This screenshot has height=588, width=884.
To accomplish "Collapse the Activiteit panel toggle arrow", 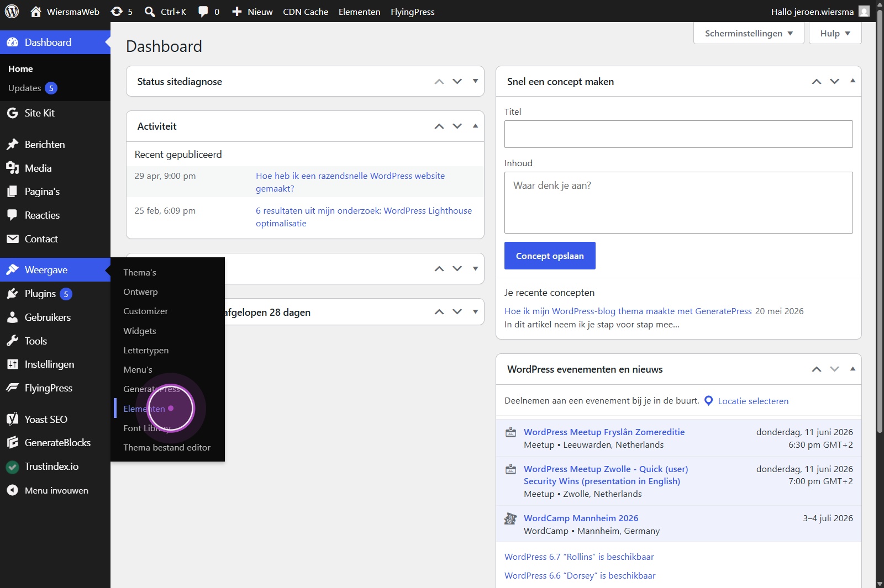I will (475, 126).
